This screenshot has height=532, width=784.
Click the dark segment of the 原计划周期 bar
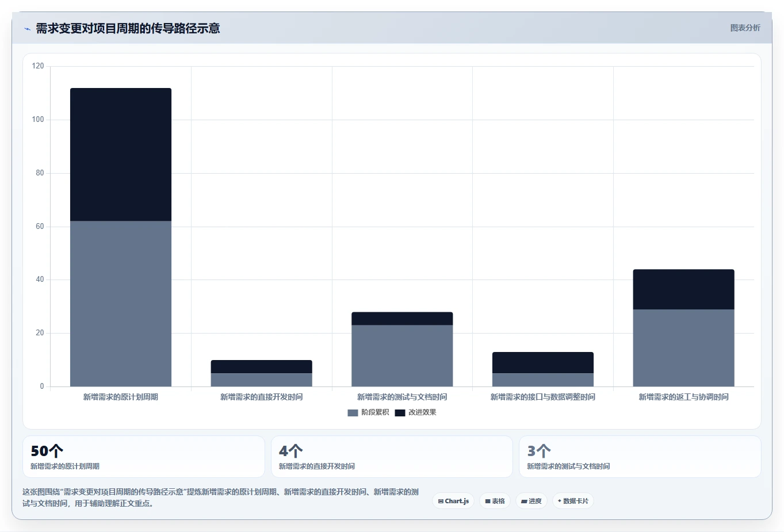point(121,155)
